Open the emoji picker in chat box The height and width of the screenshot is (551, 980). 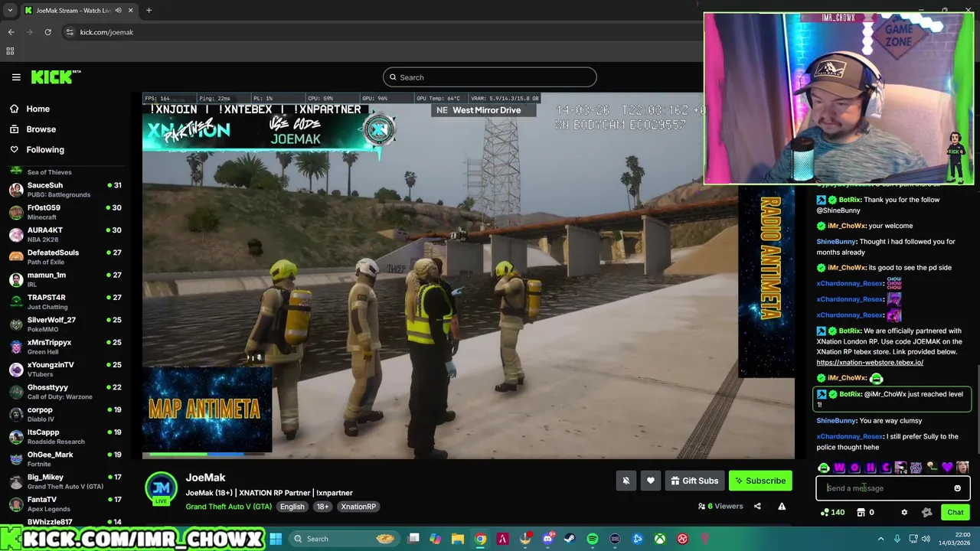point(957,488)
